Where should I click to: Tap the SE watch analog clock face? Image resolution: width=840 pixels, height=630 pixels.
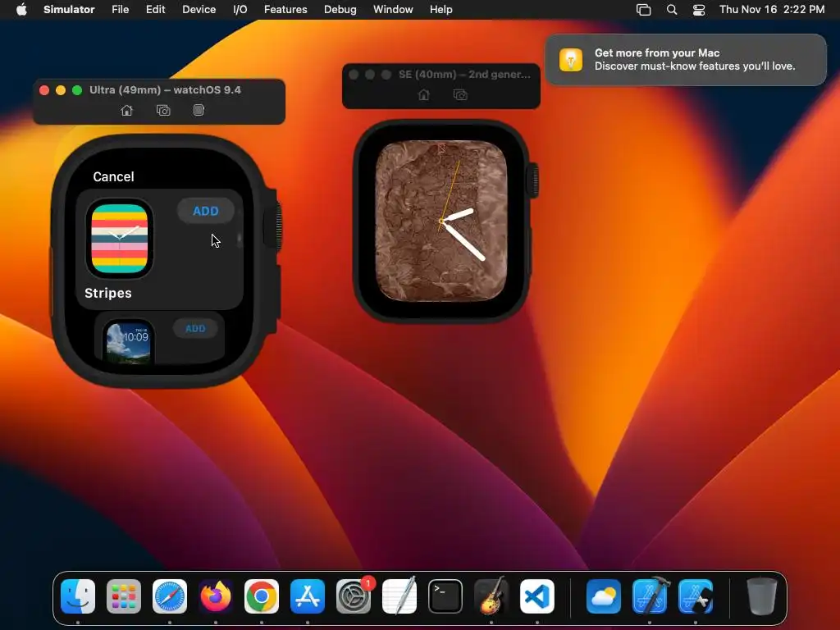point(441,221)
